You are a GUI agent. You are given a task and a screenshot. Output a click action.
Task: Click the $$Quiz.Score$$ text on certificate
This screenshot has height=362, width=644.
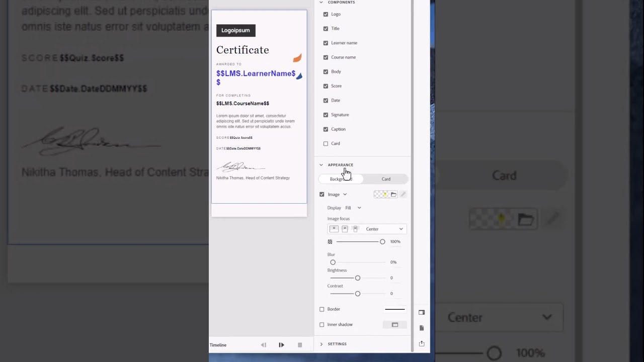(241, 138)
